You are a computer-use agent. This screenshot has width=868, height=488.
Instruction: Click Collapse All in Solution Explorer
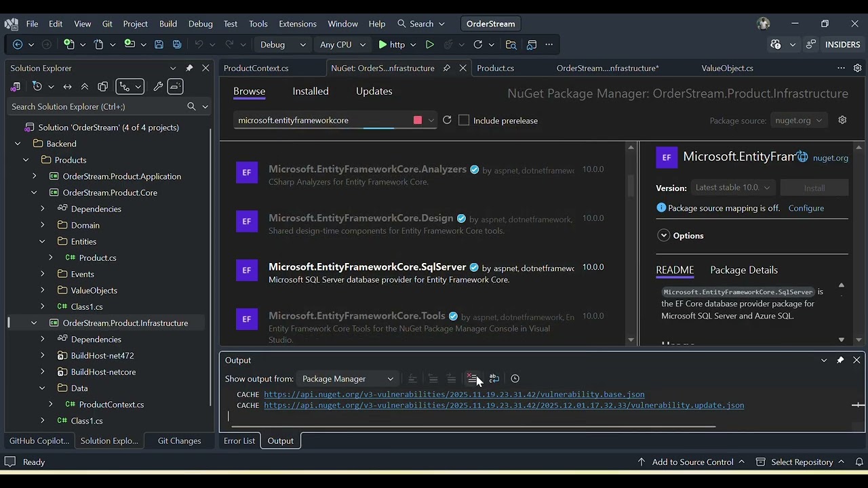(x=85, y=87)
